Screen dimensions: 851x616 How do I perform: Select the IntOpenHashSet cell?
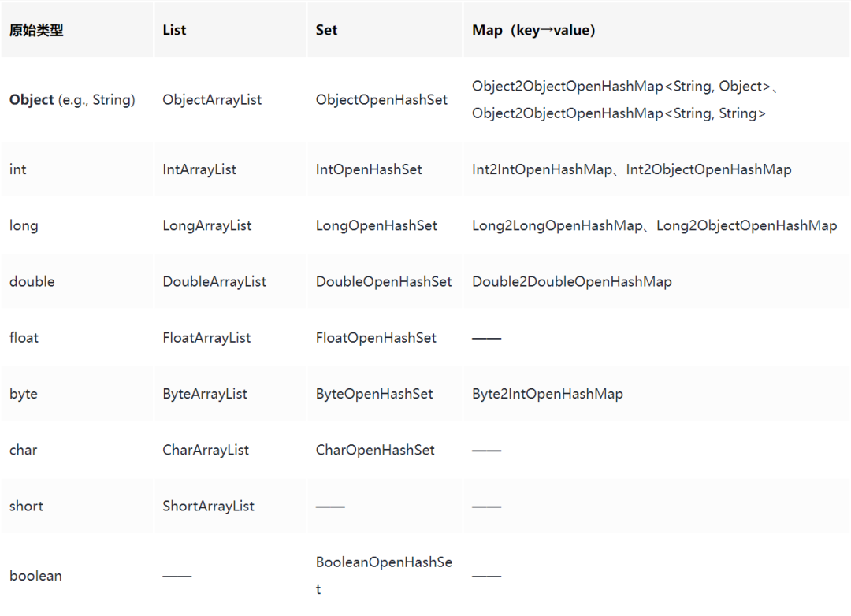[x=369, y=169]
